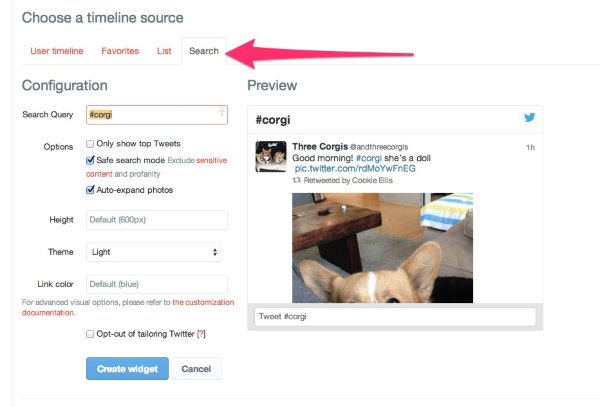Click the icon inside Search Query field

(x=222, y=113)
